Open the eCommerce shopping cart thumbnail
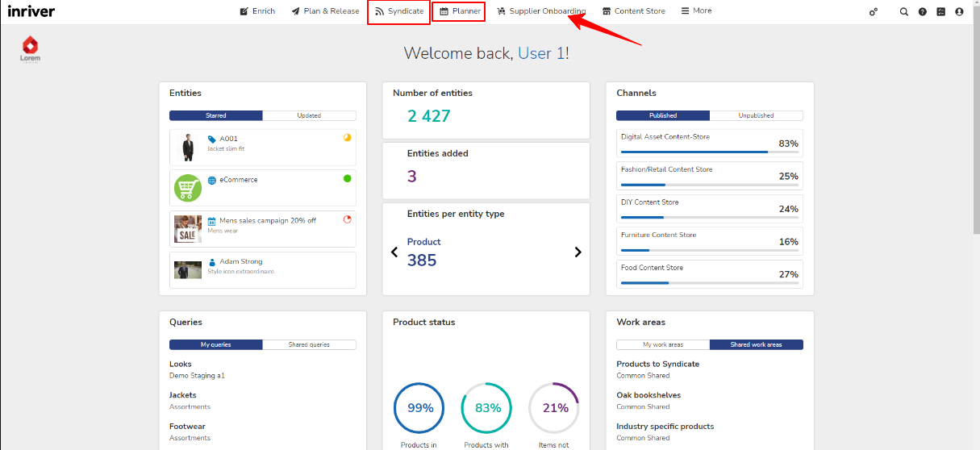The width and height of the screenshot is (980, 450). point(188,189)
